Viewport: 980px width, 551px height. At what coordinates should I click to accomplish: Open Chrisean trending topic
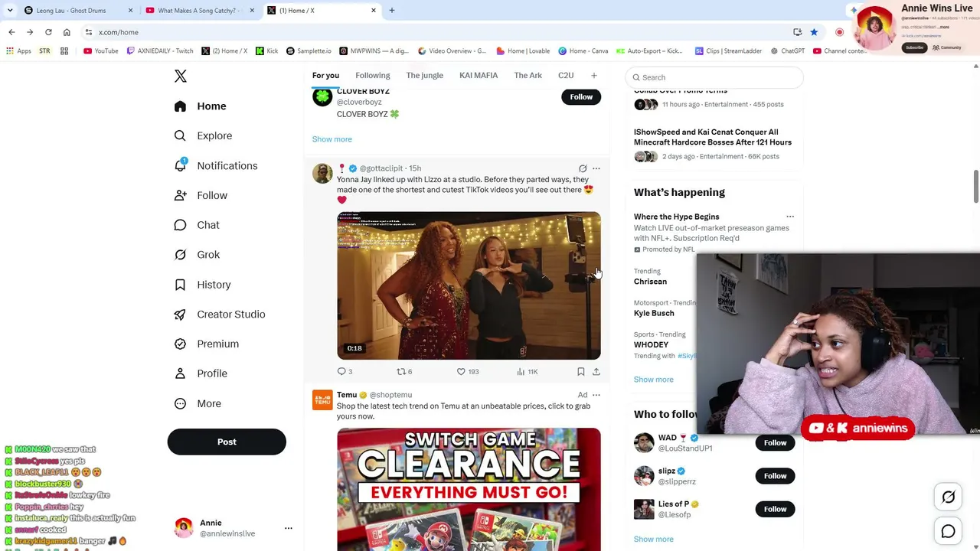tap(650, 282)
